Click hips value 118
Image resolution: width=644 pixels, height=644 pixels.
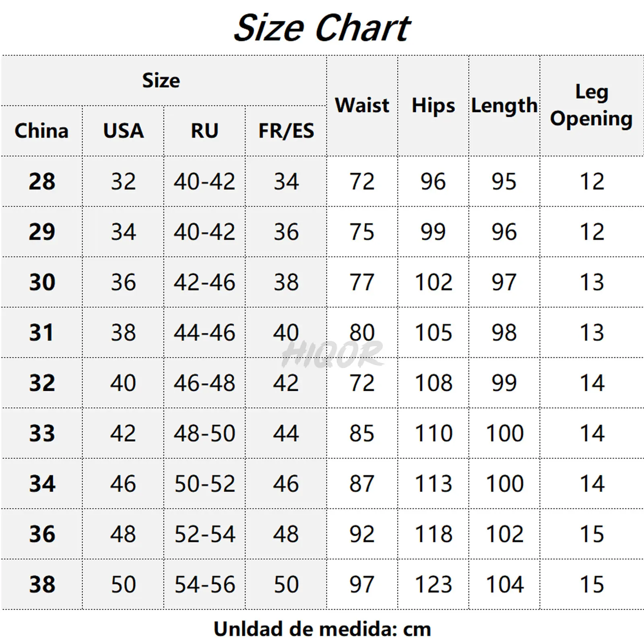pyautogui.click(x=433, y=534)
